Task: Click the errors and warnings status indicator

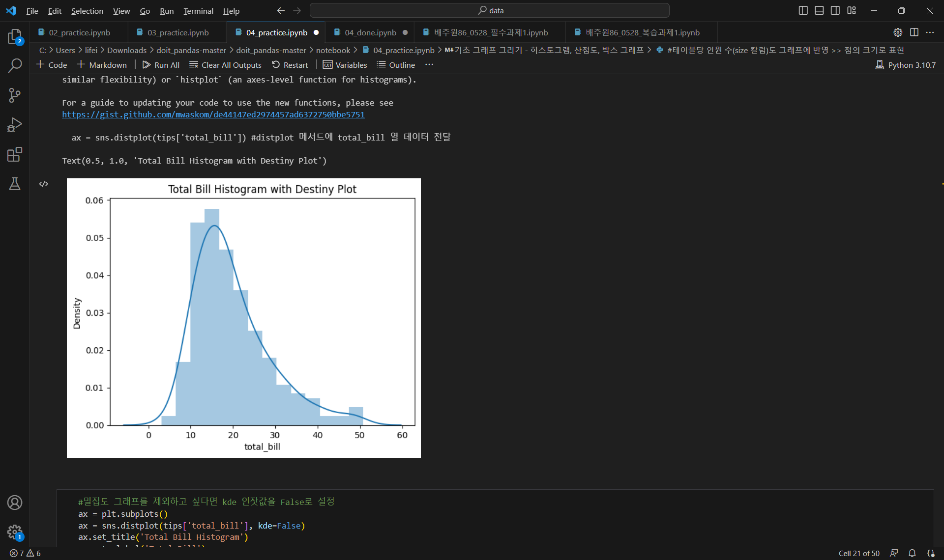Action: 25,553
